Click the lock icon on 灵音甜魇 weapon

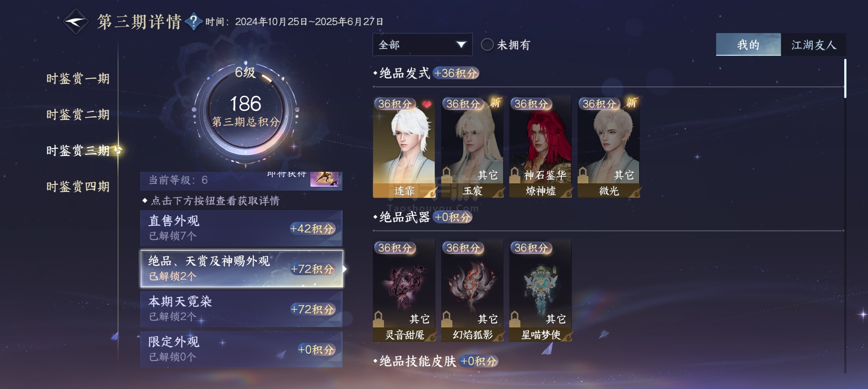point(378,319)
